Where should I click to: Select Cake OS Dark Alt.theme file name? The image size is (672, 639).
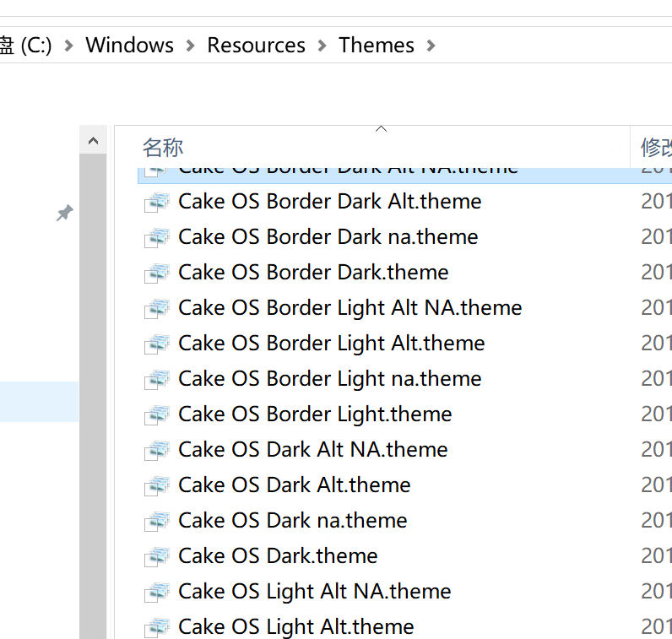point(294,485)
